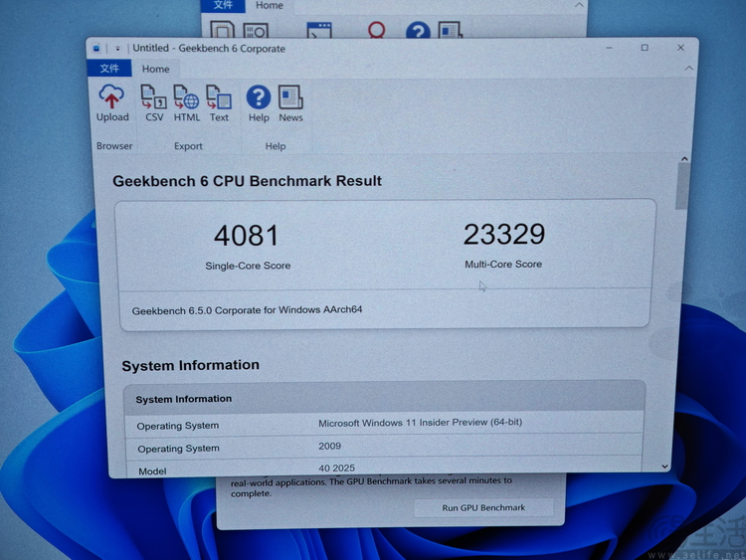The width and height of the screenshot is (746, 560).
Task: Collapse ribbon in the background window
Action: point(579,5)
